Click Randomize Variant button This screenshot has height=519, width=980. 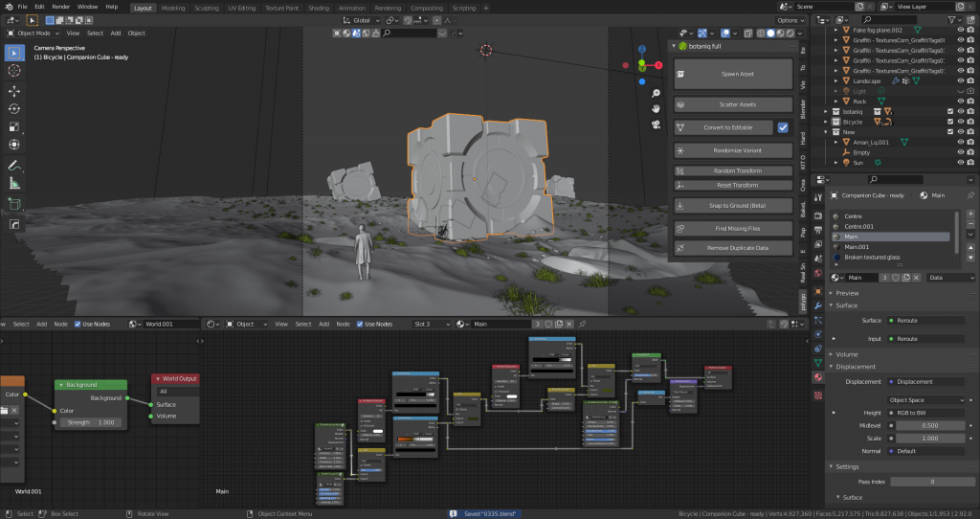coord(733,150)
